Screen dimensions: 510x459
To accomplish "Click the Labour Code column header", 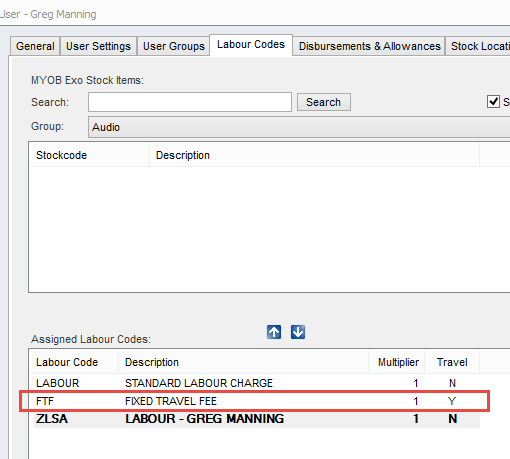I will pos(74,362).
